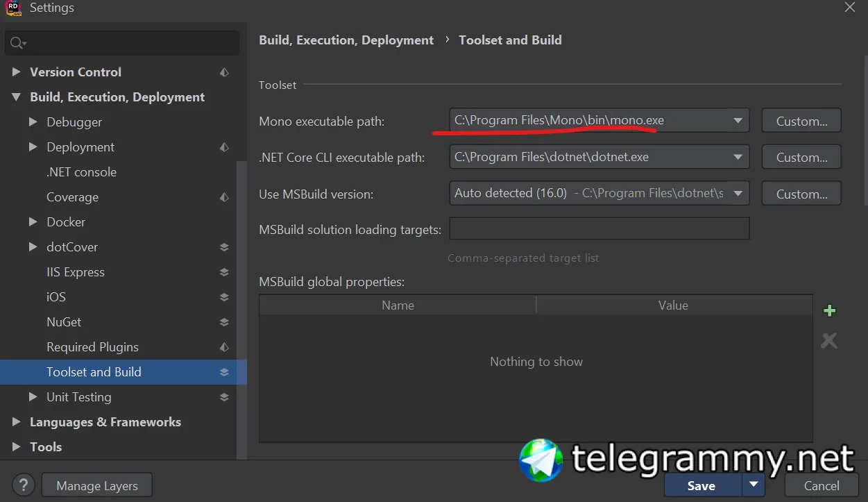
Task: Click layer icon beside Required Plugins
Action: 224,347
